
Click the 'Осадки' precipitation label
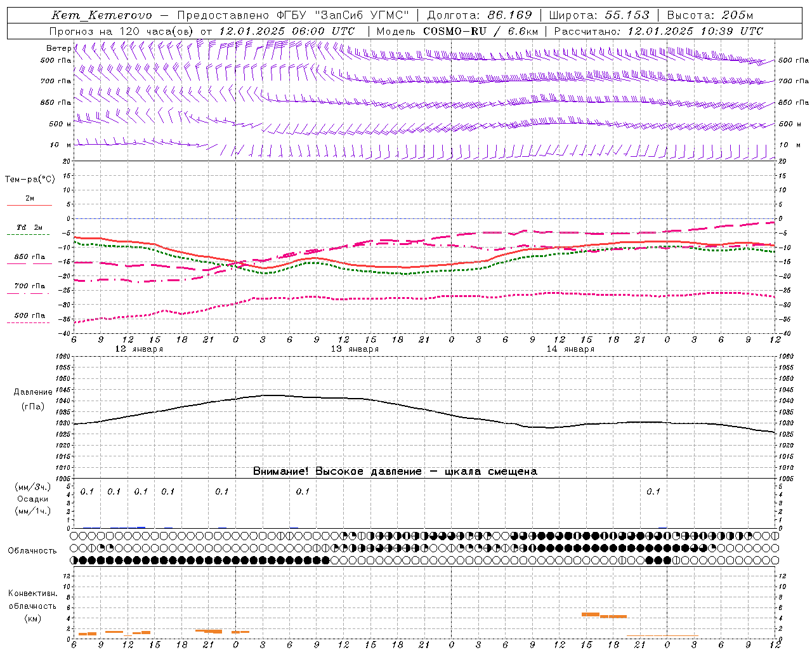(33, 499)
